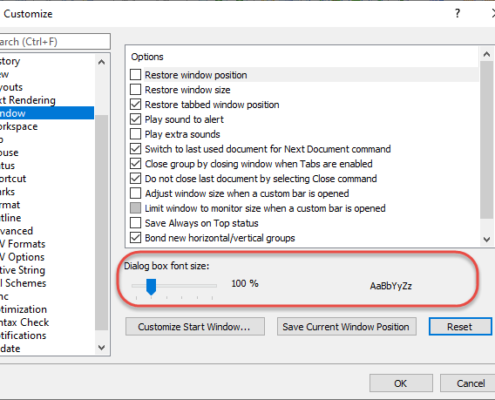Click the Reset button
The width and height of the screenshot is (495, 400).
tap(460, 327)
